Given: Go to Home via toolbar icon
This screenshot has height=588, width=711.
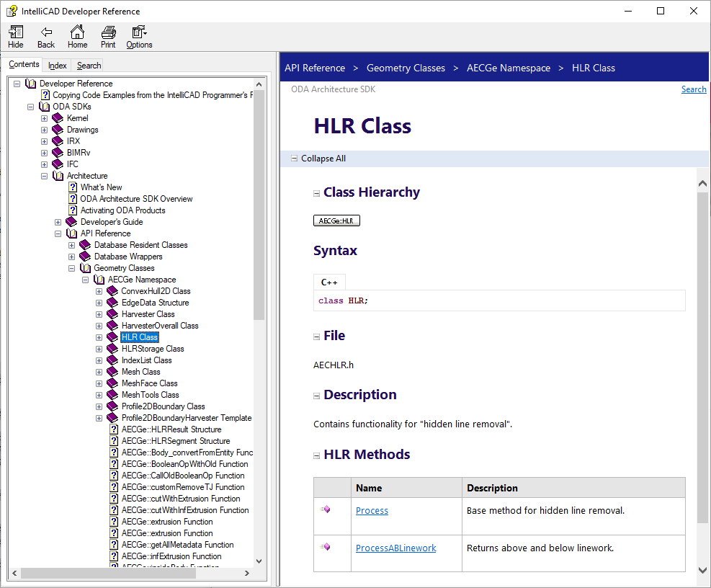Looking at the screenshot, I should pos(77,32).
